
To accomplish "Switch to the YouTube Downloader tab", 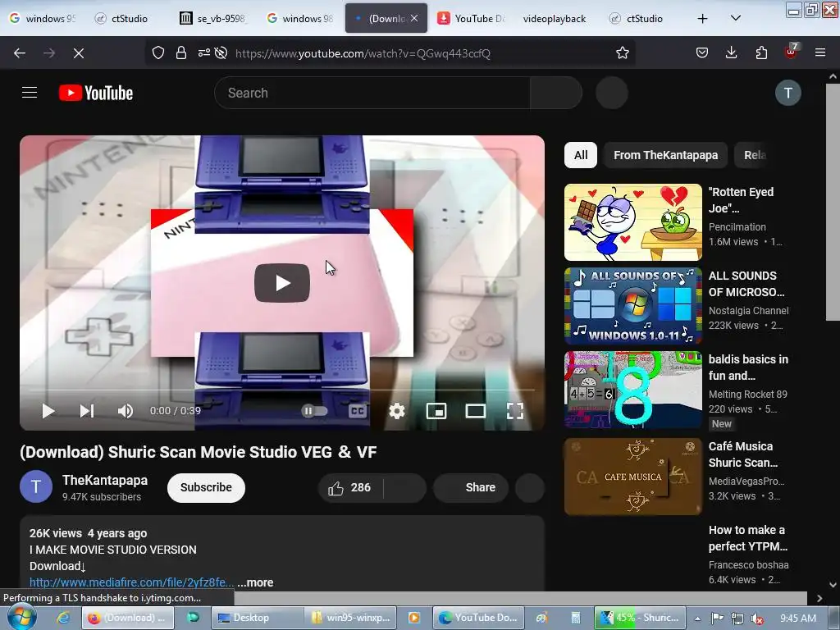I will pyautogui.click(x=472, y=18).
